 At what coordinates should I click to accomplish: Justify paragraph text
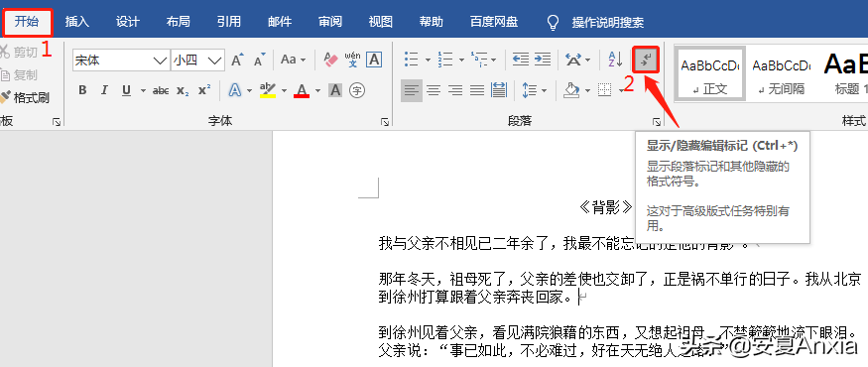click(476, 89)
